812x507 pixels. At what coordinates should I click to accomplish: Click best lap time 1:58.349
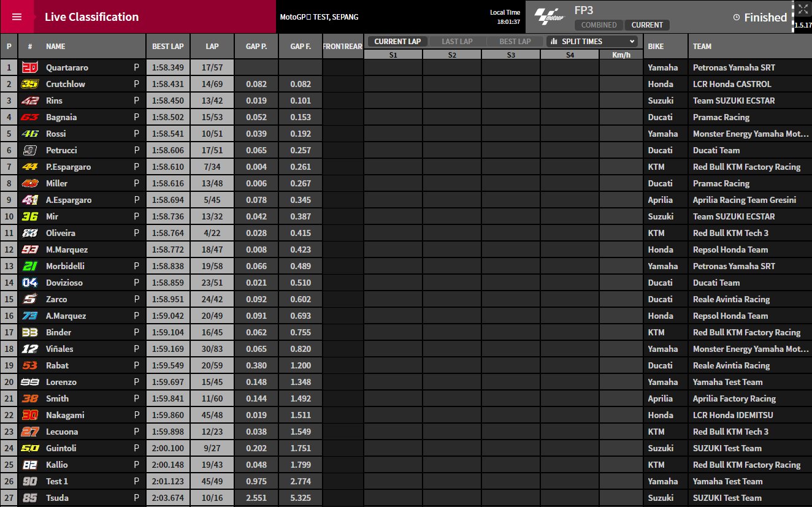(168, 67)
